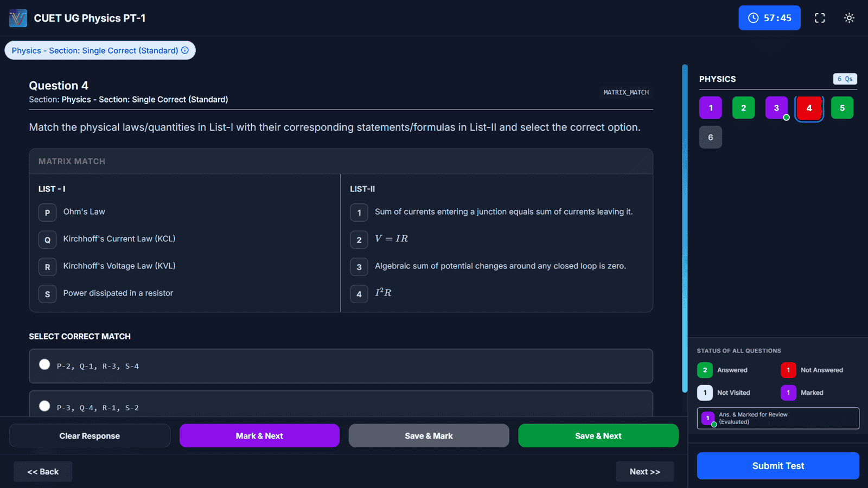
Task: Go to question 5 answered tile
Action: 842,108
